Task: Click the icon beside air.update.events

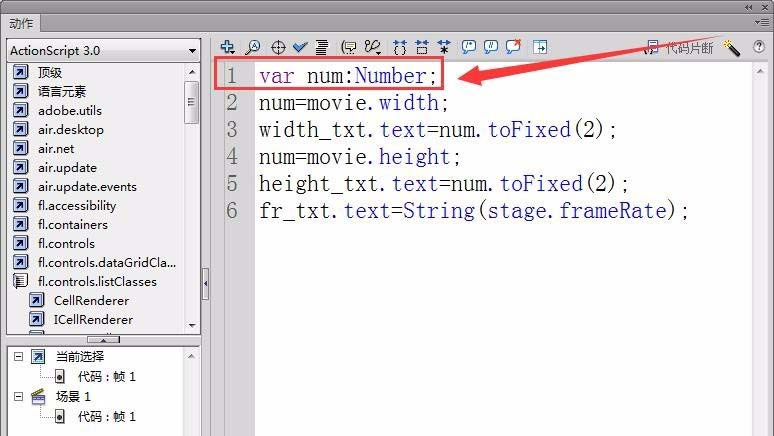Action: coord(20,186)
